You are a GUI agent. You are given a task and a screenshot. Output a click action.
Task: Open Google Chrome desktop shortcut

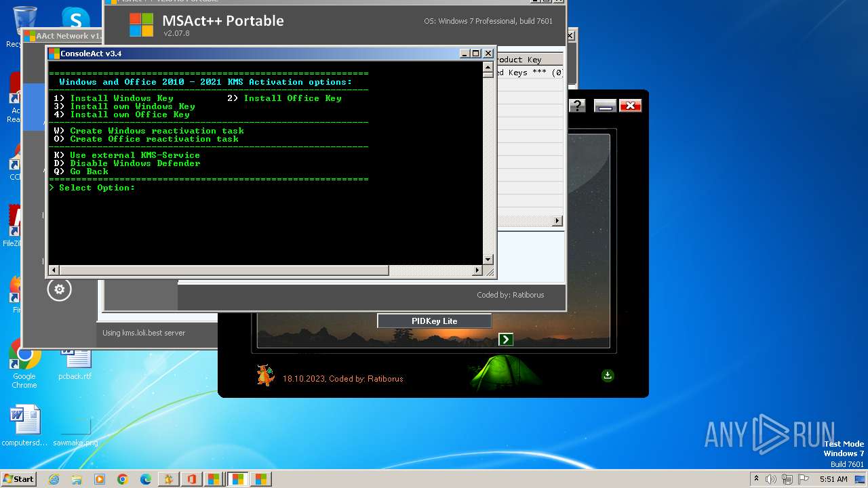tap(24, 366)
